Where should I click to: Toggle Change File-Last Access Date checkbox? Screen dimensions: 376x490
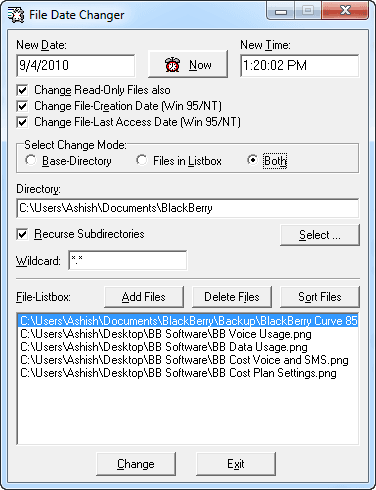[22, 122]
